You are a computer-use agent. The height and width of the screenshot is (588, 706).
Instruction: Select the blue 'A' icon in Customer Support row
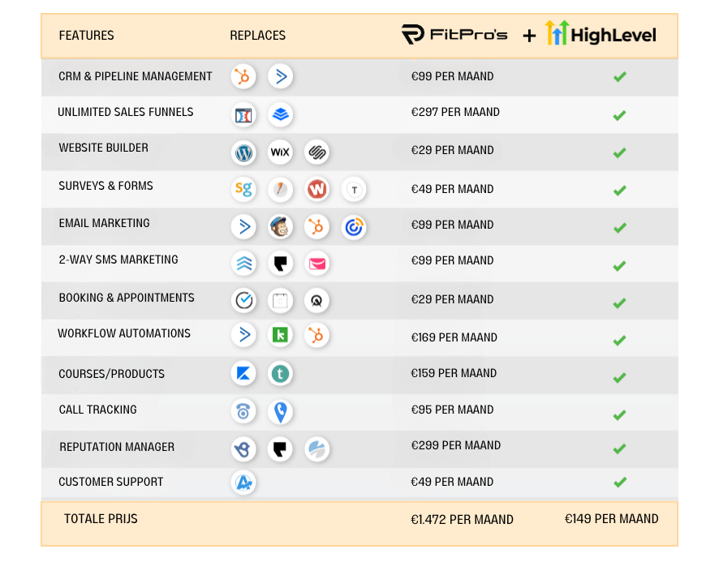coord(243,483)
